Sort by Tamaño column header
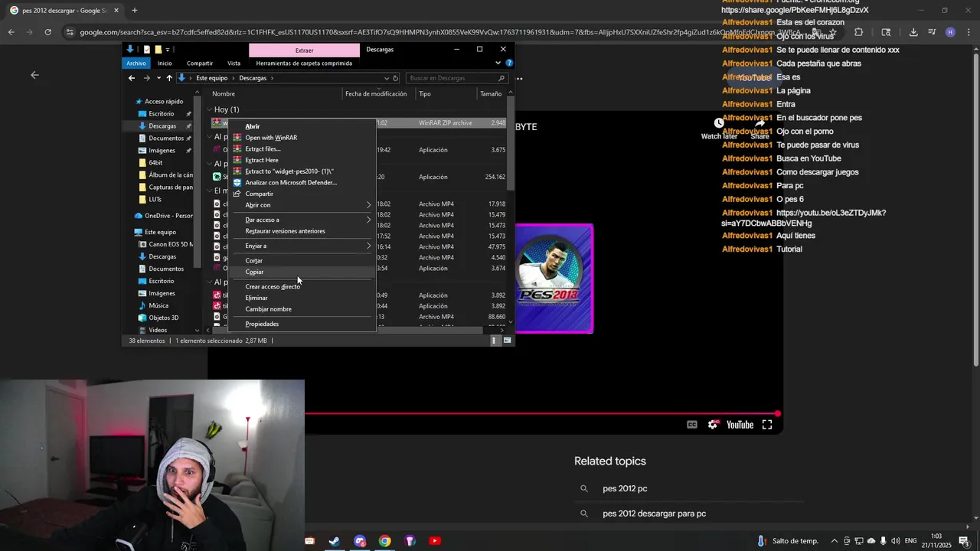 pyautogui.click(x=491, y=93)
